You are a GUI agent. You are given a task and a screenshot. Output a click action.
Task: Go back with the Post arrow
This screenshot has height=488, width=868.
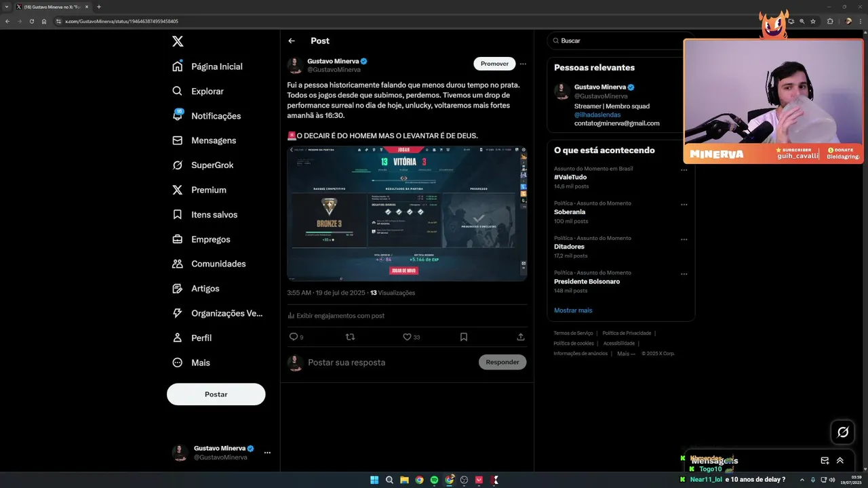pos(292,41)
